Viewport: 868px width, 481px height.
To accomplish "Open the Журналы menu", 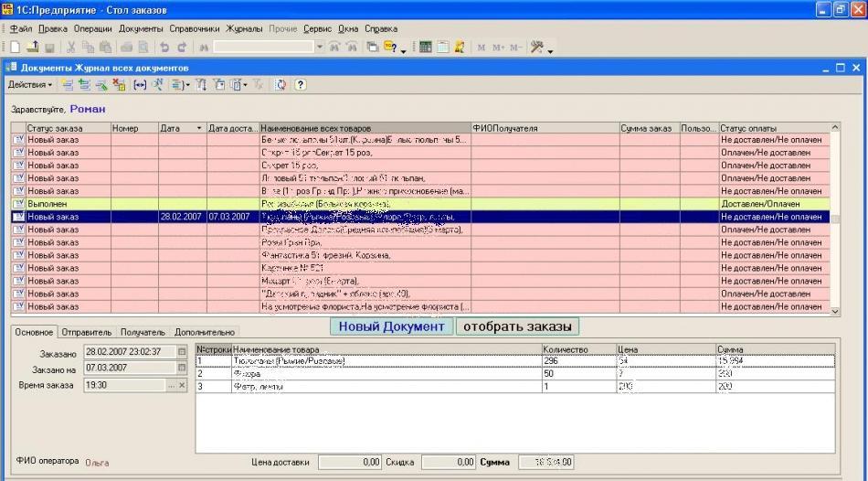I will pos(244,29).
